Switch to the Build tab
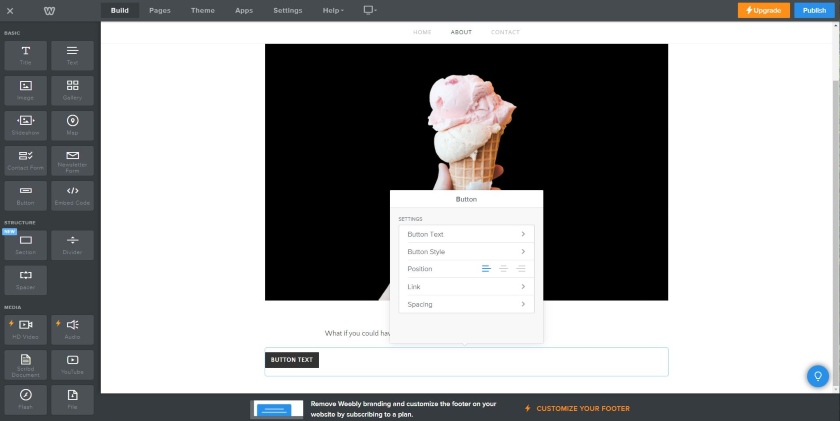 click(119, 10)
